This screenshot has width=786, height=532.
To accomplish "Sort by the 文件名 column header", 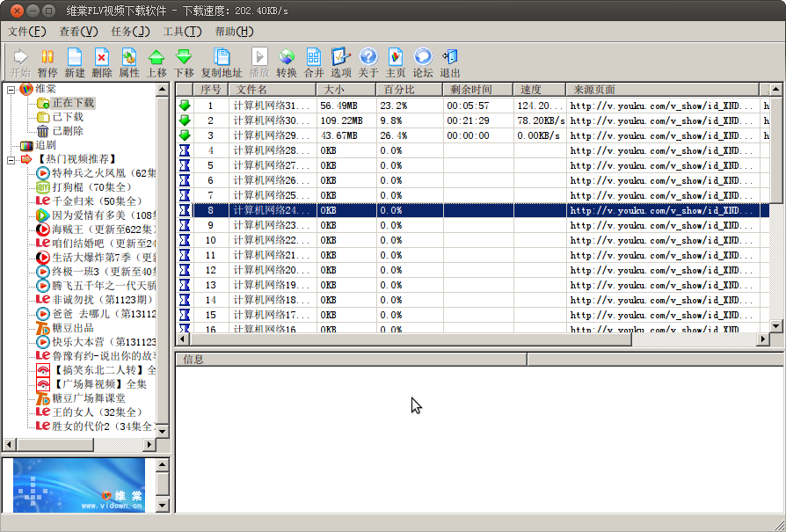I will click(x=273, y=90).
